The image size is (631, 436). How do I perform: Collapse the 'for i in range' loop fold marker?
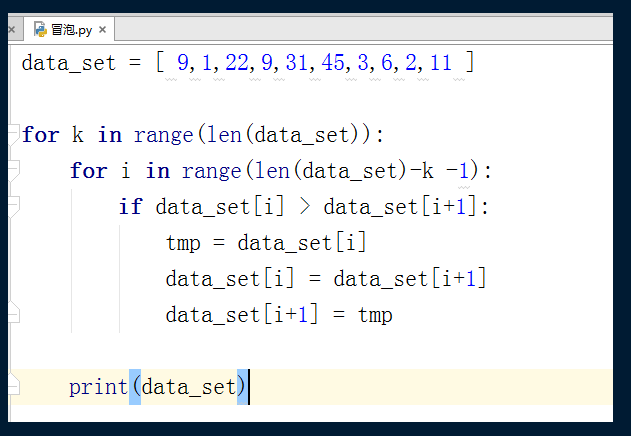[14, 171]
